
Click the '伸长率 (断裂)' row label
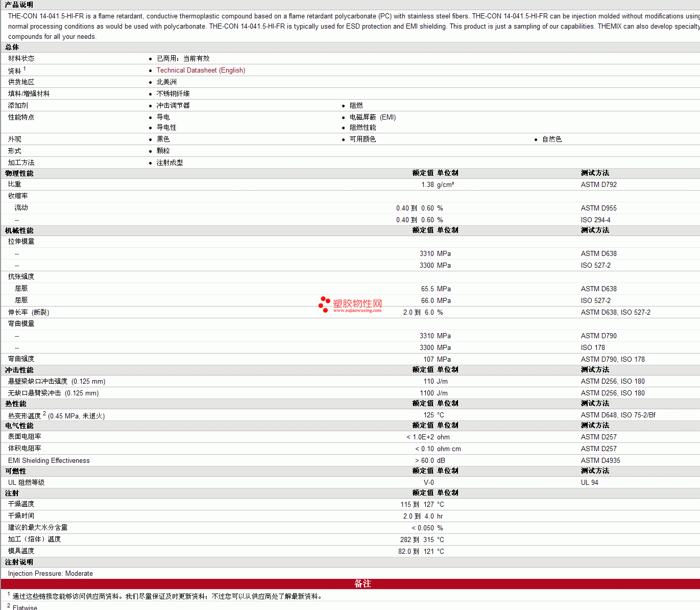pos(29,313)
